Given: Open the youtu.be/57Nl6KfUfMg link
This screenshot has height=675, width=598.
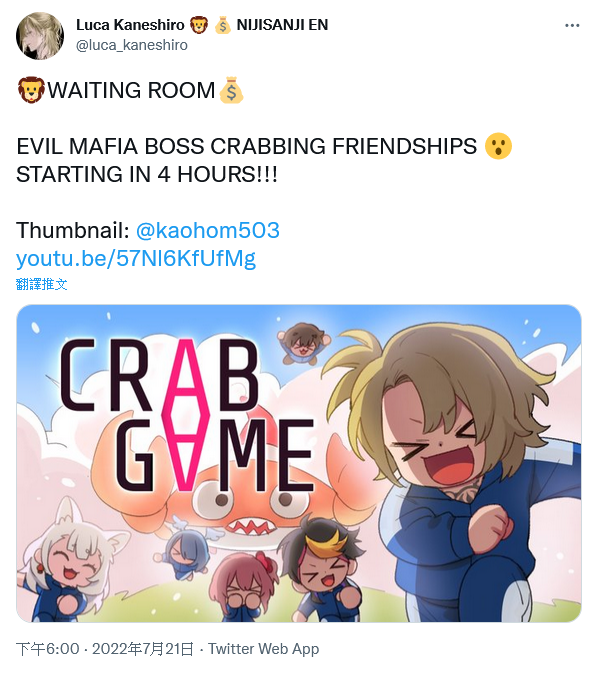Looking at the screenshot, I should (x=136, y=258).
